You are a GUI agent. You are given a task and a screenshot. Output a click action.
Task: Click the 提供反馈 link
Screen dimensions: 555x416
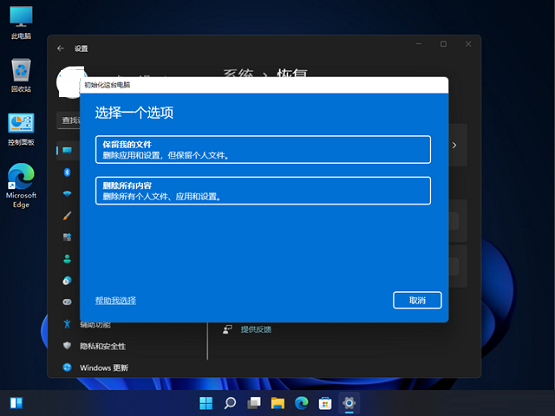tap(256, 330)
